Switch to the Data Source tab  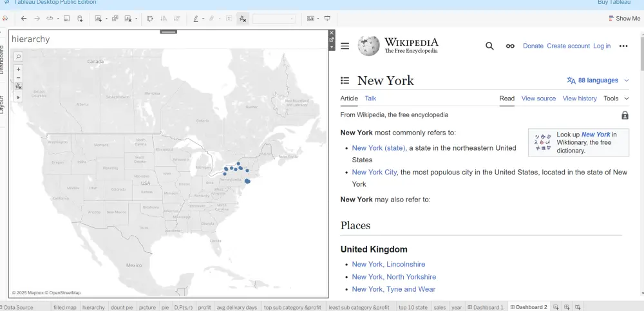tap(17, 307)
